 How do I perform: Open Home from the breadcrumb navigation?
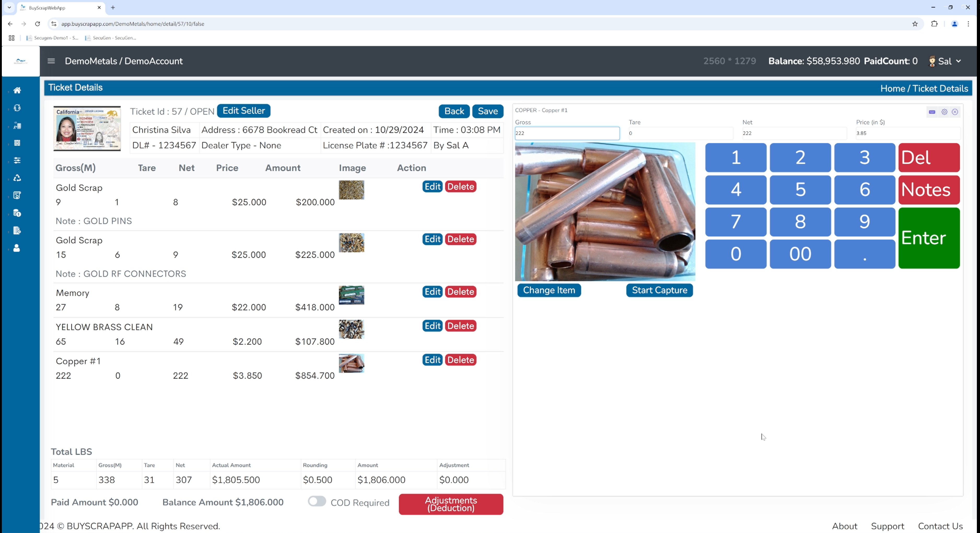point(893,88)
